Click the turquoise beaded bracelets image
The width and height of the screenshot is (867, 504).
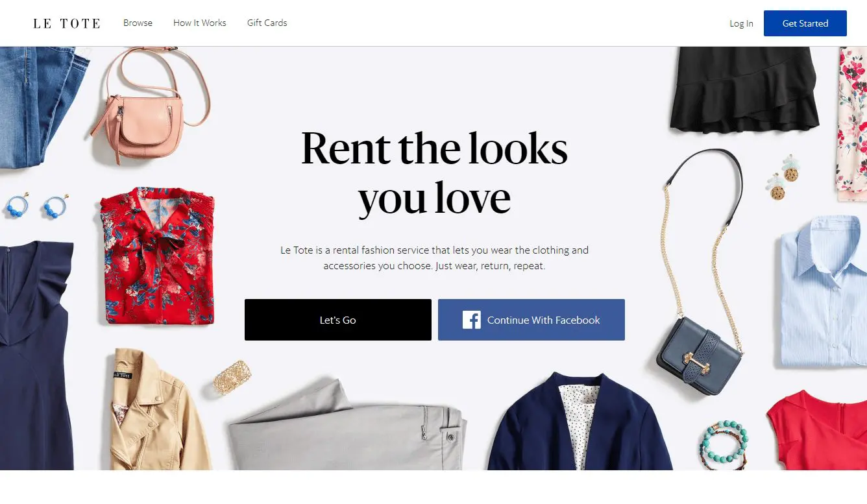coord(724,444)
